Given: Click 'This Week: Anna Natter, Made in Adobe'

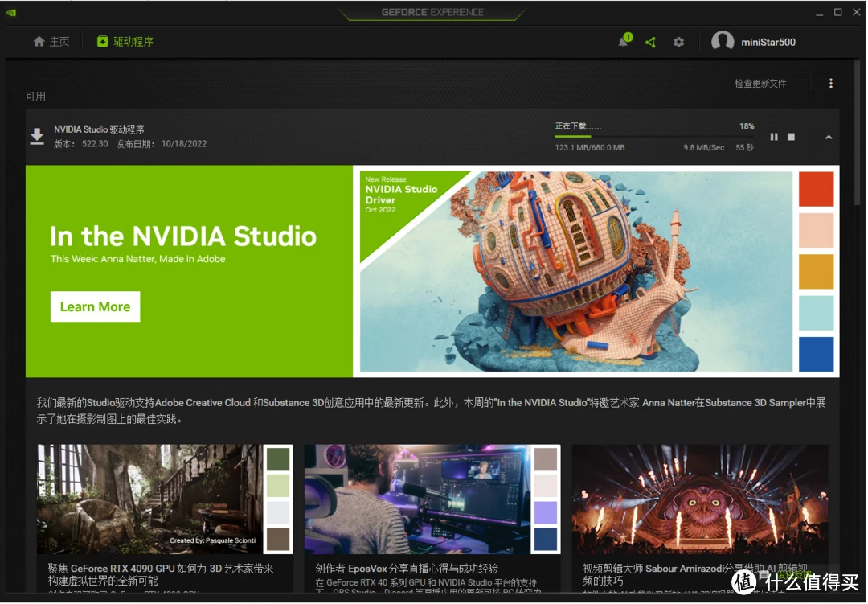Looking at the screenshot, I should [x=138, y=259].
